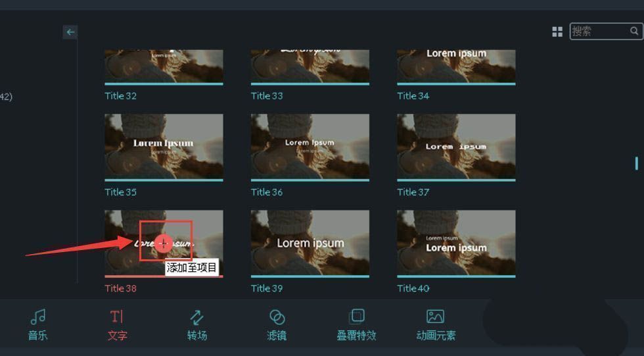Toggle the grid view icon
Screen dimensions: 644x356
pyautogui.click(x=557, y=32)
